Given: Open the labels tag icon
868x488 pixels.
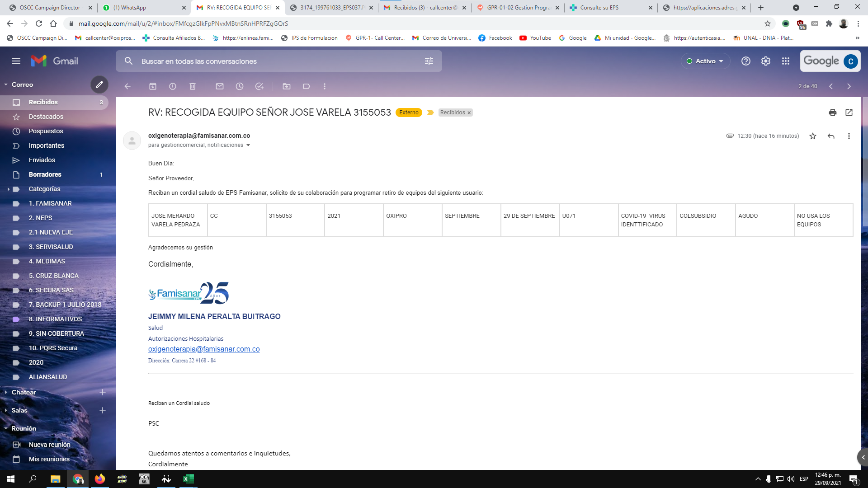Looking at the screenshot, I should (307, 86).
